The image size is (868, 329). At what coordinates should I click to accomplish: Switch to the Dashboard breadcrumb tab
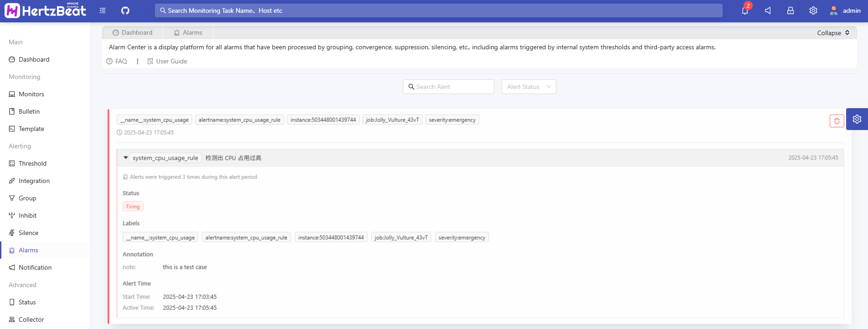pos(133,32)
